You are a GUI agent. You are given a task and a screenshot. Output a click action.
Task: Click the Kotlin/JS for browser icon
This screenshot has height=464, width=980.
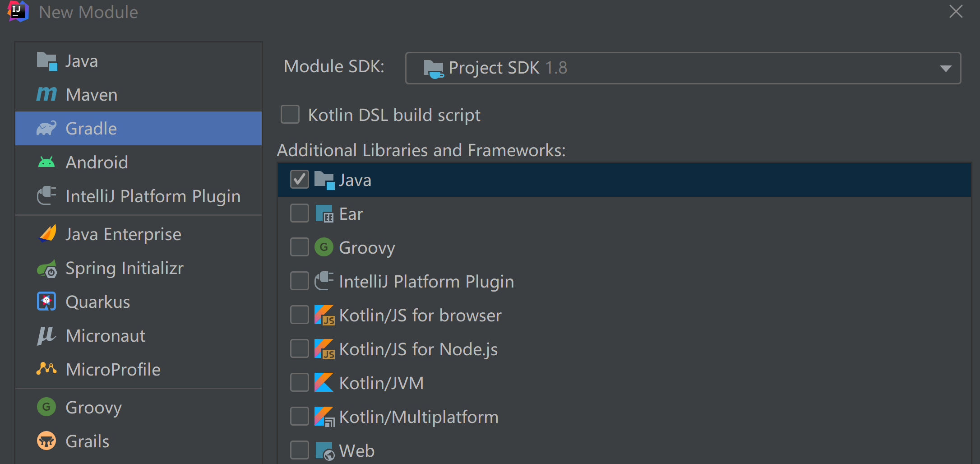[324, 315]
